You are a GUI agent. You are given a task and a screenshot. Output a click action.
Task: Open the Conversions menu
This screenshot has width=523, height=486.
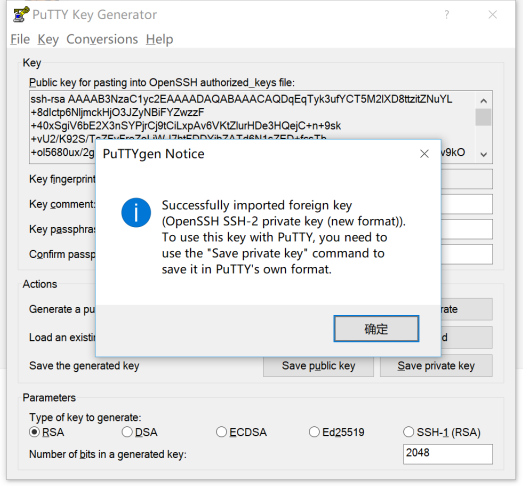click(x=102, y=39)
